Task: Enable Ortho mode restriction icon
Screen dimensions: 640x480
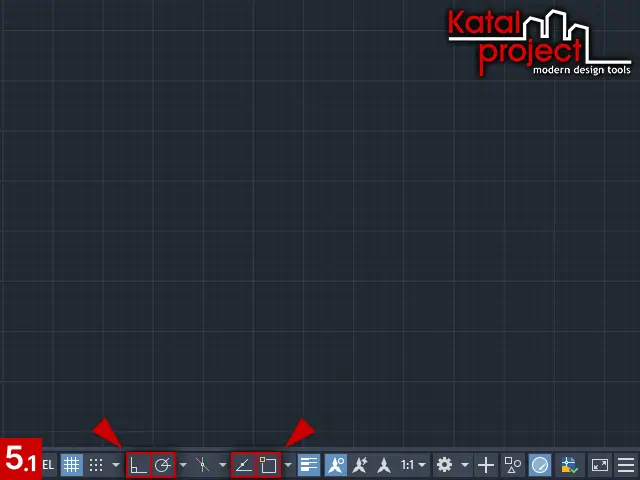Action: (139, 465)
